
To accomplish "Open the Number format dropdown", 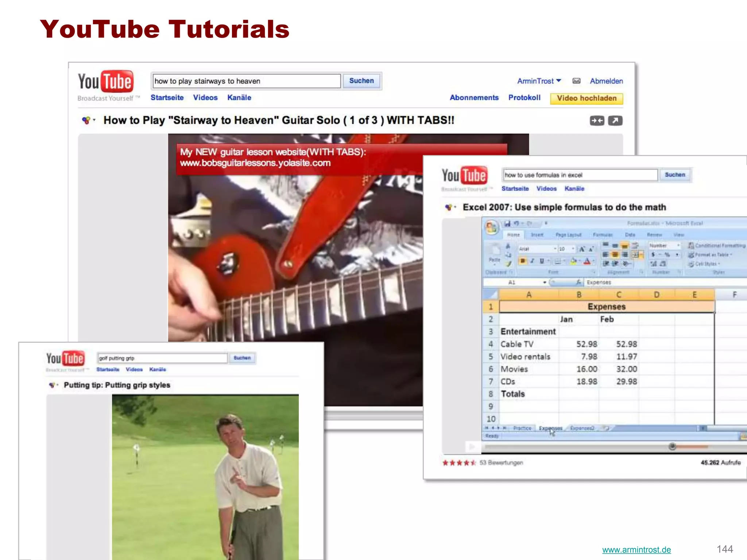I will pyautogui.click(x=678, y=245).
